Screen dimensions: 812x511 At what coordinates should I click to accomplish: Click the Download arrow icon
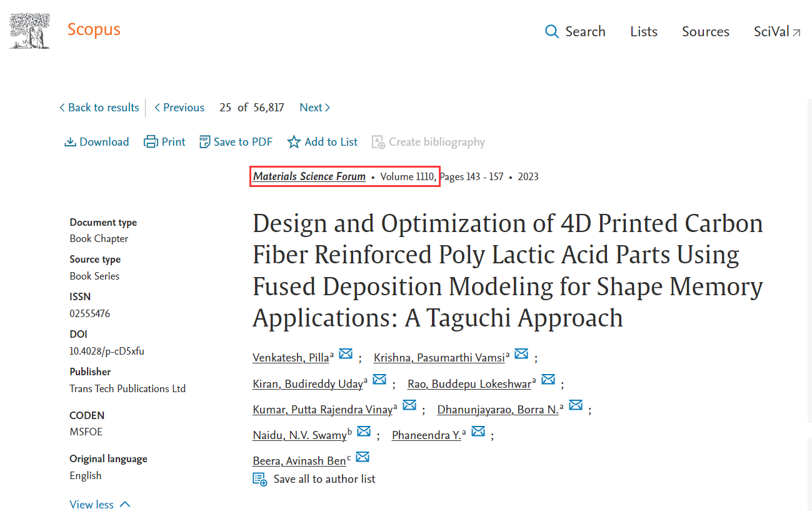pyautogui.click(x=70, y=142)
